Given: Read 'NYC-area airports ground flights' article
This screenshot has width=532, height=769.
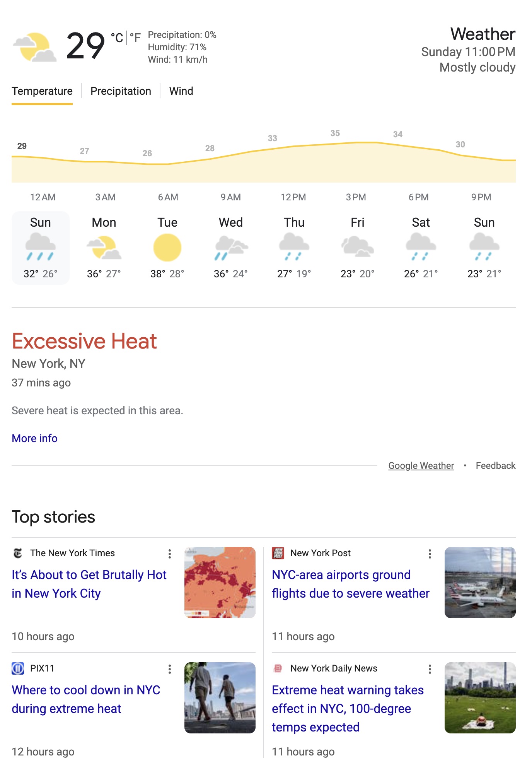Looking at the screenshot, I should pyautogui.click(x=350, y=584).
